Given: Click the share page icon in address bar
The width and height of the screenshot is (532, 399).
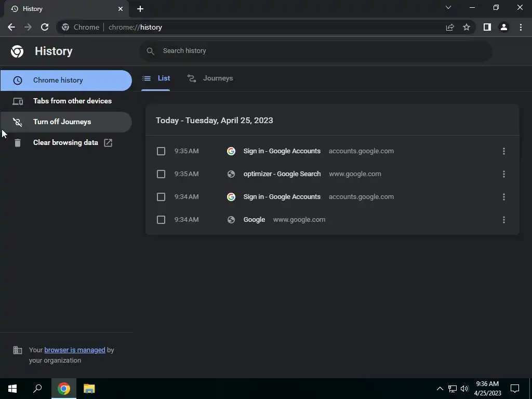Looking at the screenshot, I should pyautogui.click(x=450, y=27).
